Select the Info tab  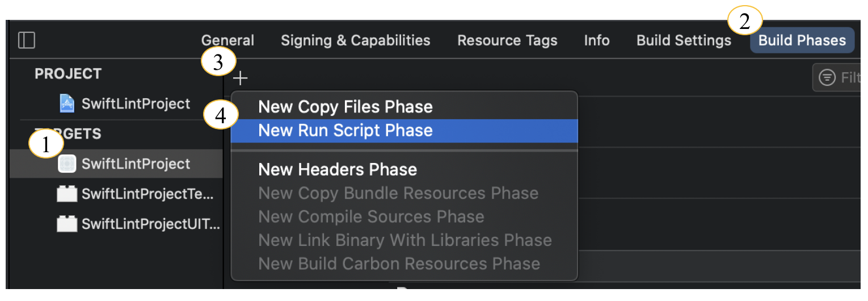tap(597, 40)
